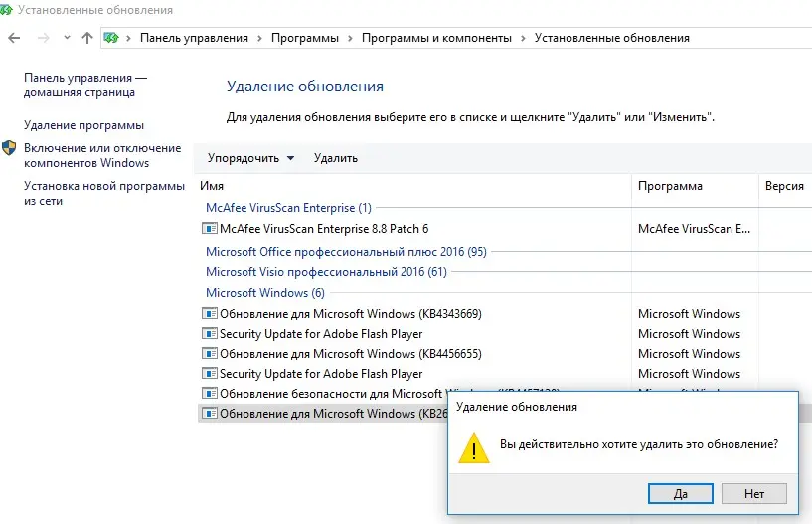This screenshot has width=812, height=524.
Task: Open Установка новой программы из сети link
Action: pyautogui.click(x=104, y=193)
